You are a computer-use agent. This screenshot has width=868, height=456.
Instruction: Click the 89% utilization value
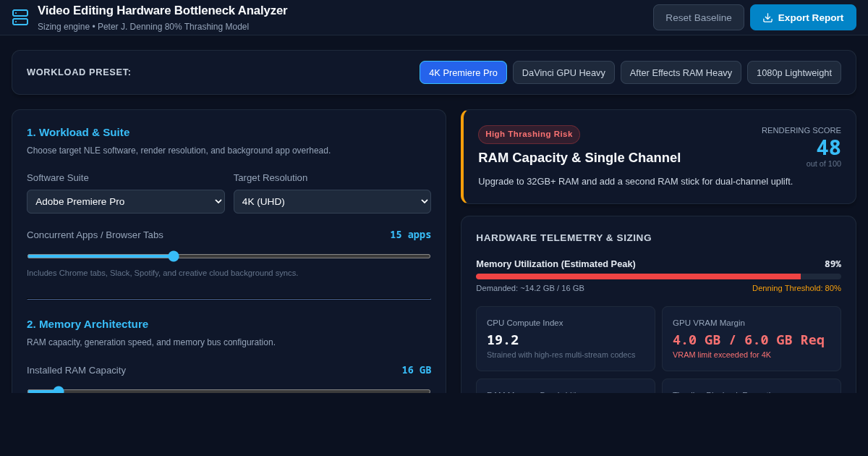833,264
